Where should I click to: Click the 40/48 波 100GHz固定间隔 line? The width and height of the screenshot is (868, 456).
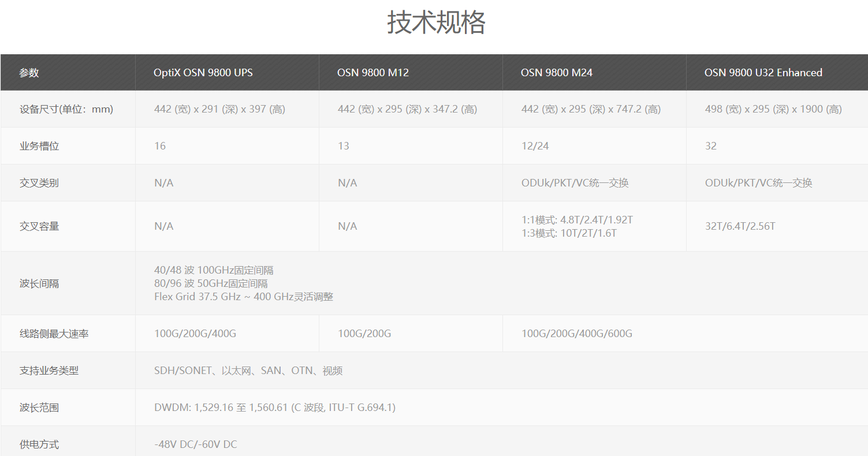click(x=214, y=270)
